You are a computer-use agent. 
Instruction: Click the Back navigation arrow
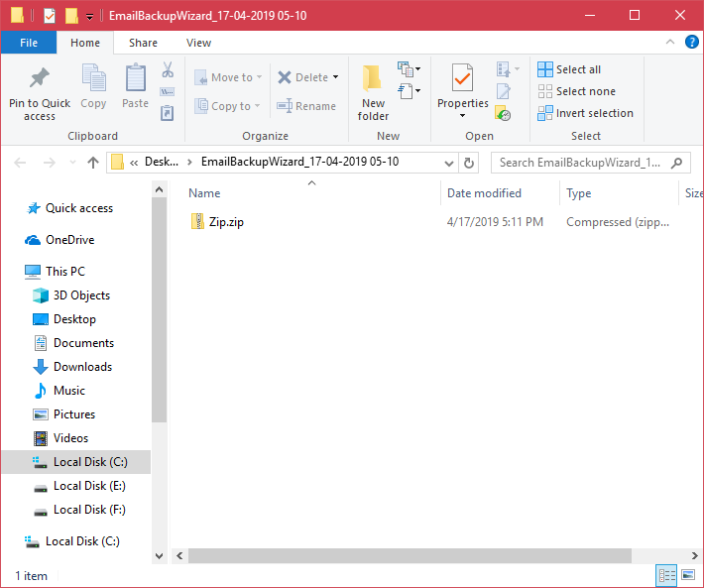coord(20,162)
